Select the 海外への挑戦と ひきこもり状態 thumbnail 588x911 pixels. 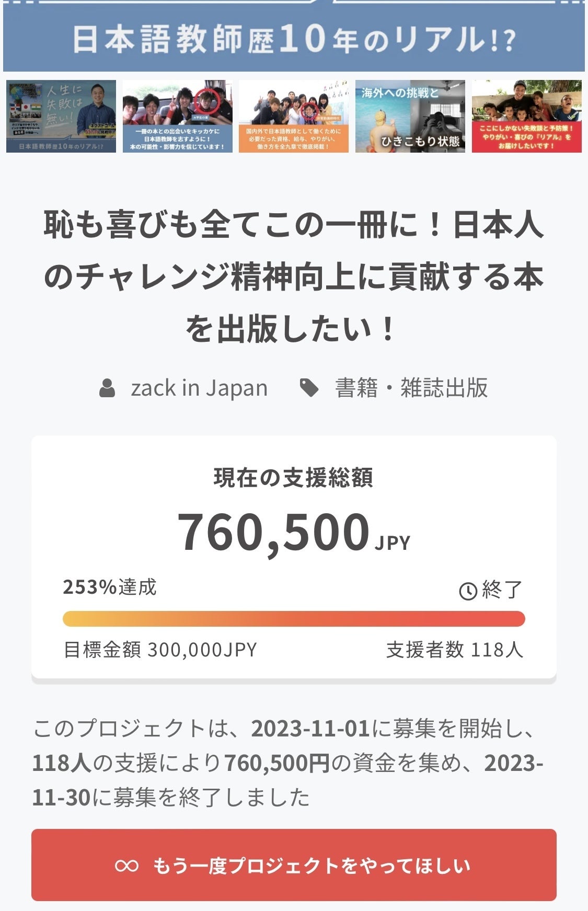[410, 117]
